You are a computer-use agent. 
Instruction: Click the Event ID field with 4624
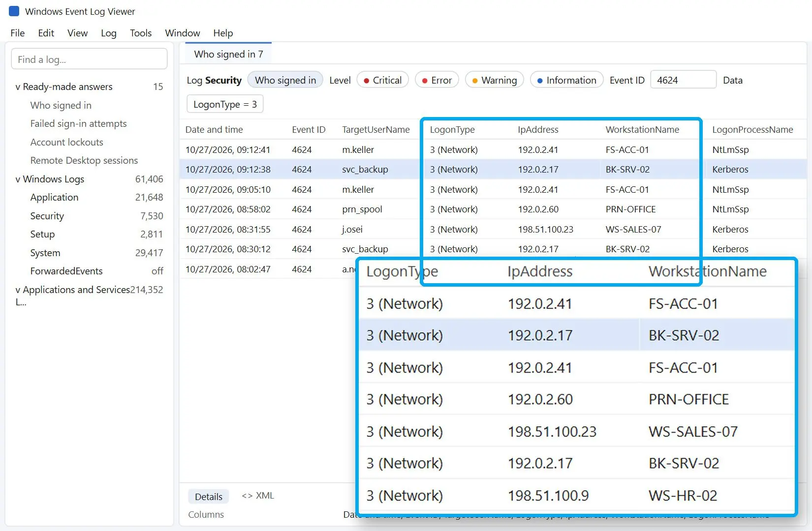point(683,80)
